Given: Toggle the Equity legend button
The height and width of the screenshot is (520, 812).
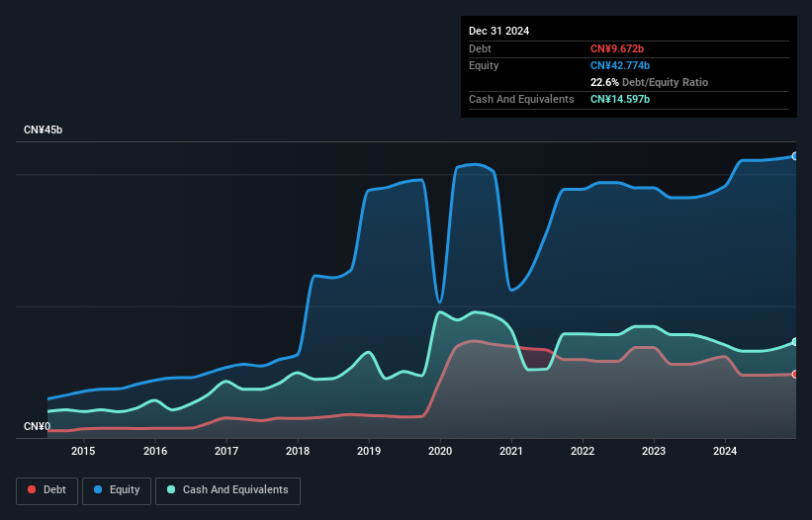Looking at the screenshot, I should pos(117,490).
